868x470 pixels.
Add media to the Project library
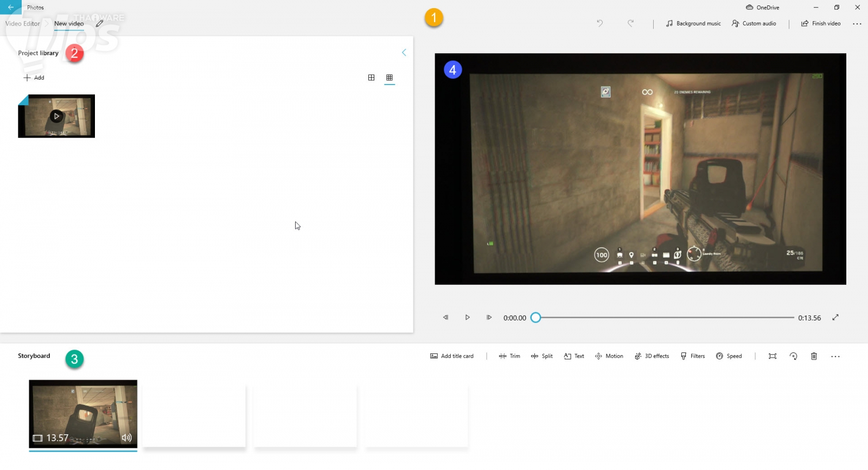tap(34, 78)
